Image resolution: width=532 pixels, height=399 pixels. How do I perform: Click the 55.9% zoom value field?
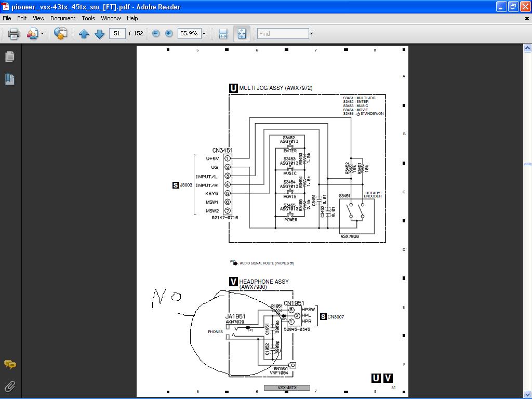coord(189,33)
